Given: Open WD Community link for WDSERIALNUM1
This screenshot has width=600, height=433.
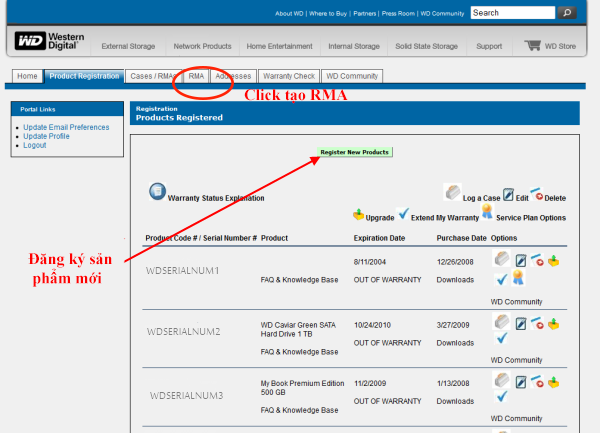Looking at the screenshot, I should click(x=517, y=302).
